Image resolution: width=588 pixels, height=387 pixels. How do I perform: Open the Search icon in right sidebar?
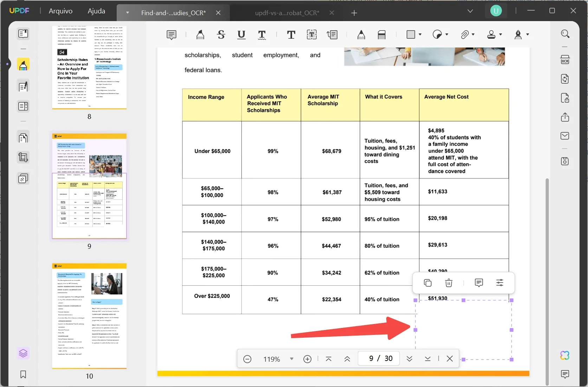click(x=565, y=34)
